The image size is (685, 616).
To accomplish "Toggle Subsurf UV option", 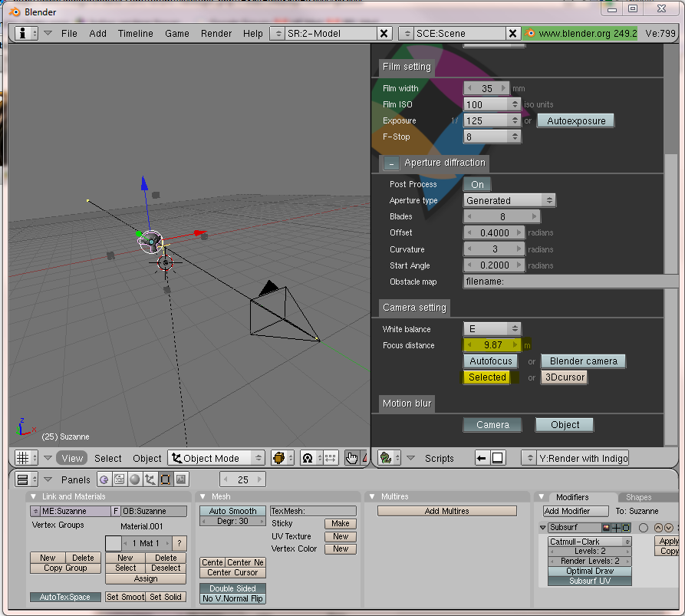I will pos(590,581).
